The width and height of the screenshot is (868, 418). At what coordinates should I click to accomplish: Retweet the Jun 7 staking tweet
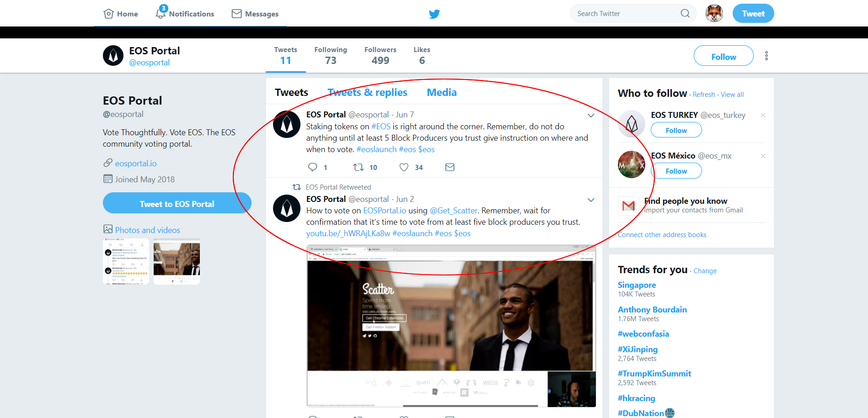(x=358, y=167)
